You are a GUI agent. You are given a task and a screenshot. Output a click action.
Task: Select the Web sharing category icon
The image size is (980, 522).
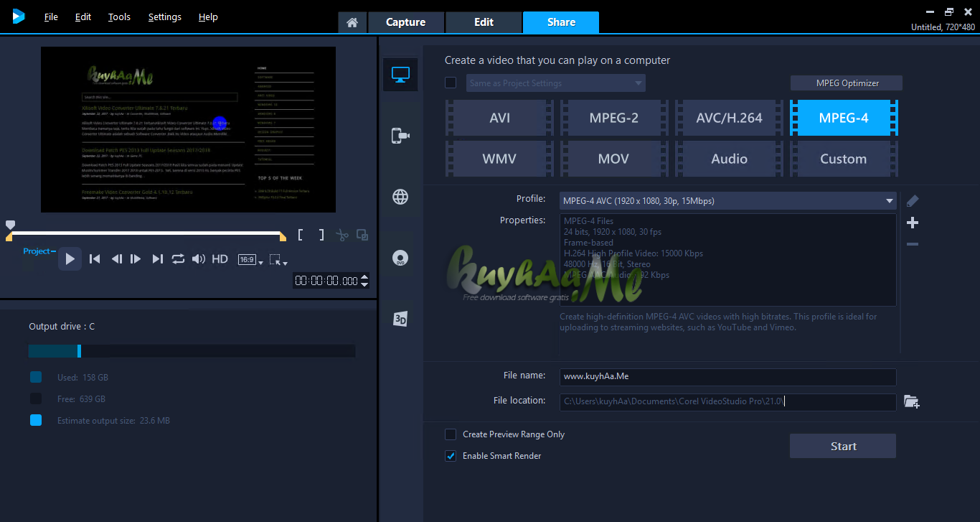pos(400,197)
